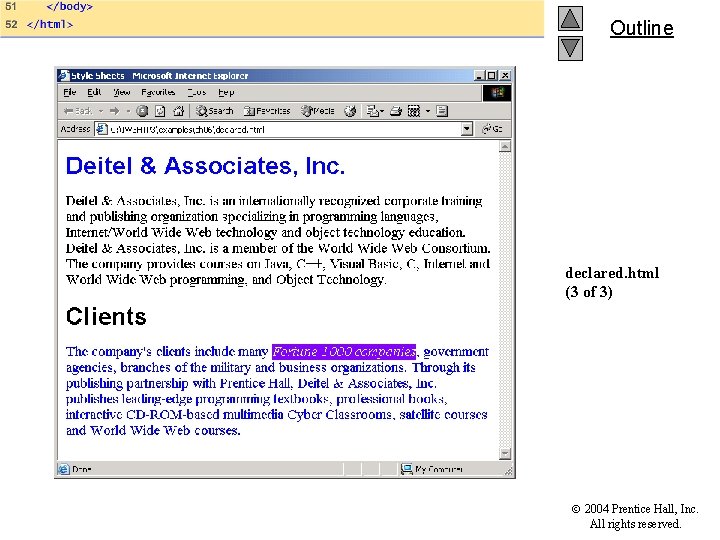
Task: Click the Home icon
Action: (x=178, y=111)
